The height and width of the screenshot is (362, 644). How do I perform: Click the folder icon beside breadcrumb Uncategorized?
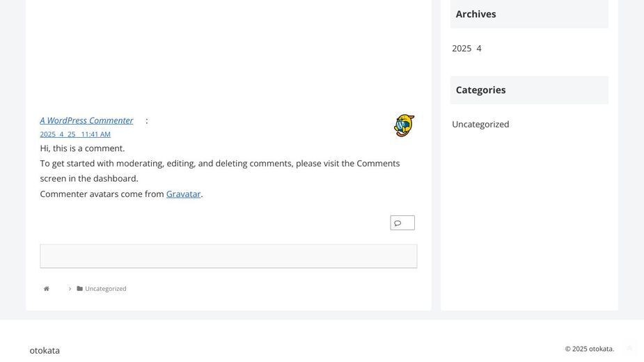(79, 288)
